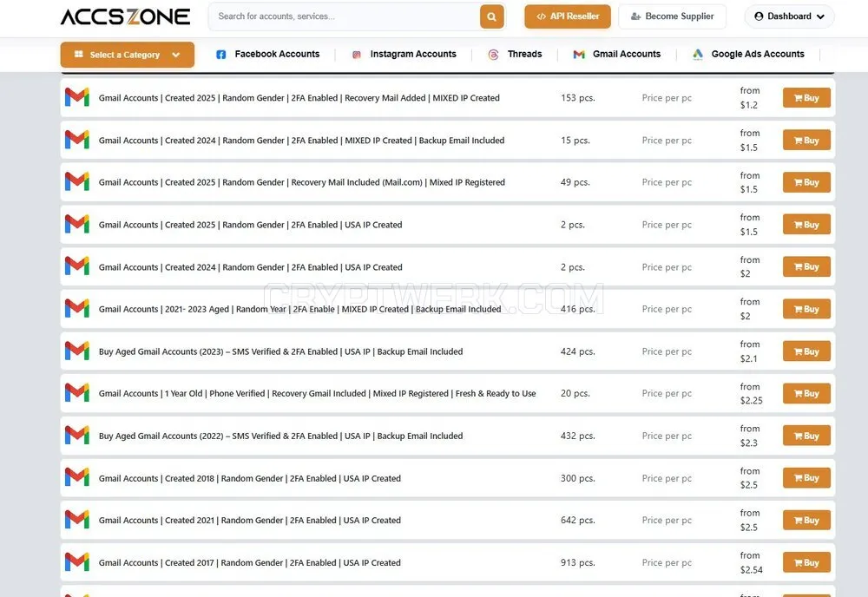Open title 'Buy Aged Gmail Accounts (2023)'

click(280, 352)
